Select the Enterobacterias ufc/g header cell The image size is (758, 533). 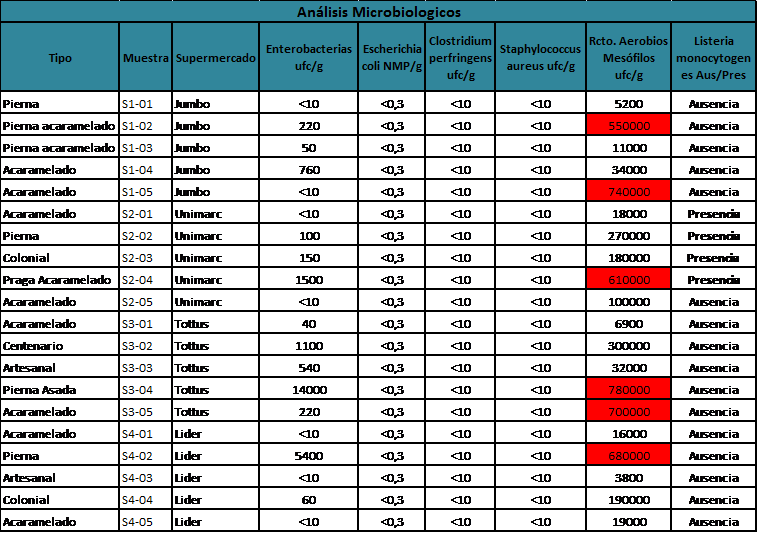[308, 58]
